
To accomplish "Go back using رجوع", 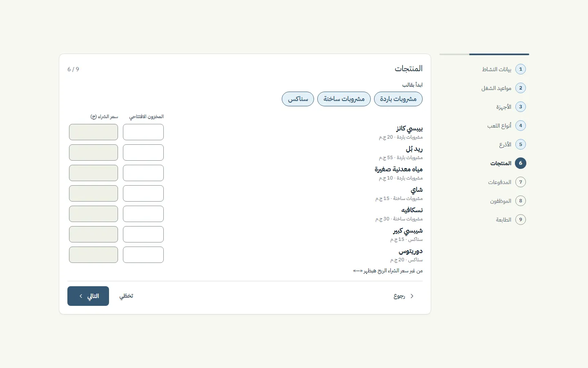I will click(404, 296).
